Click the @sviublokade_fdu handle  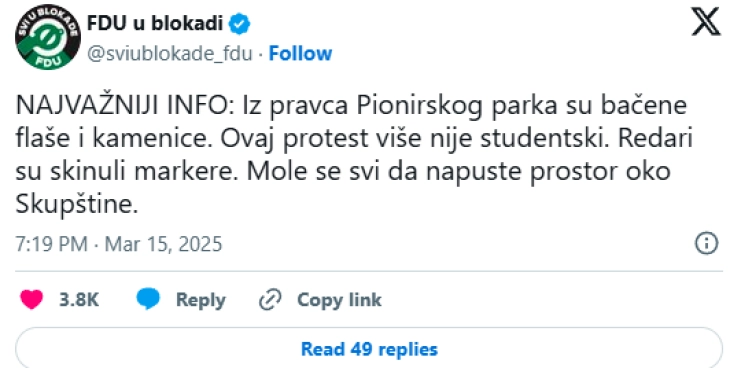tap(169, 54)
